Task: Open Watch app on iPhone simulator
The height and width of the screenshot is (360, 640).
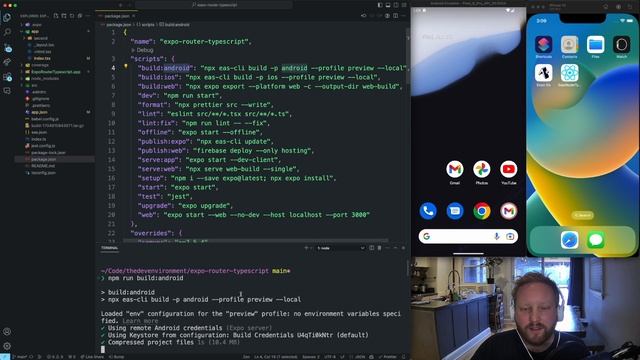Action: tap(622, 44)
